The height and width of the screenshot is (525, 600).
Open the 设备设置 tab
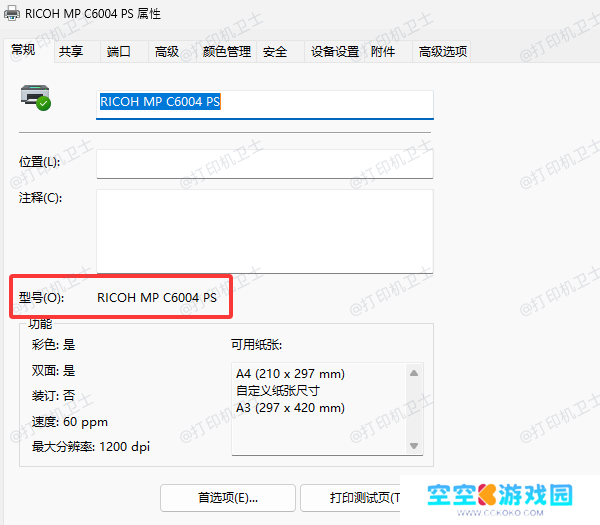click(x=334, y=52)
